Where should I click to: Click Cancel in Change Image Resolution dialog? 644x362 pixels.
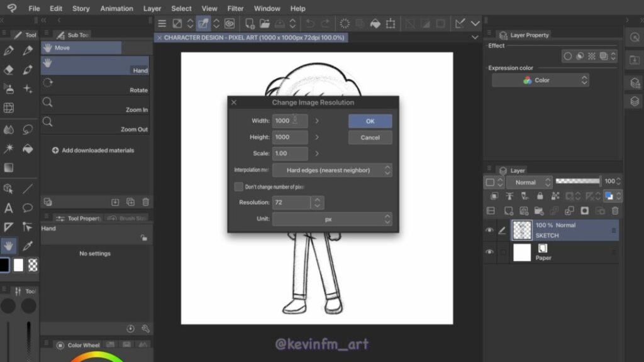(370, 138)
